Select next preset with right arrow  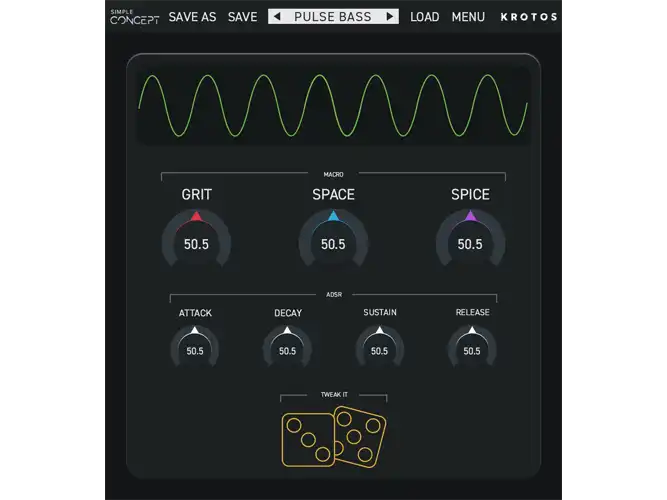390,17
